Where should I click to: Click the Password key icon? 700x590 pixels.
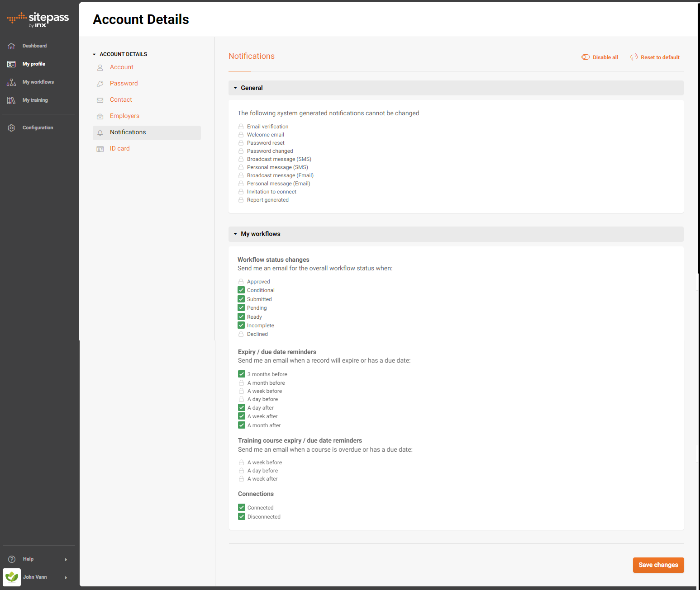[x=100, y=84]
